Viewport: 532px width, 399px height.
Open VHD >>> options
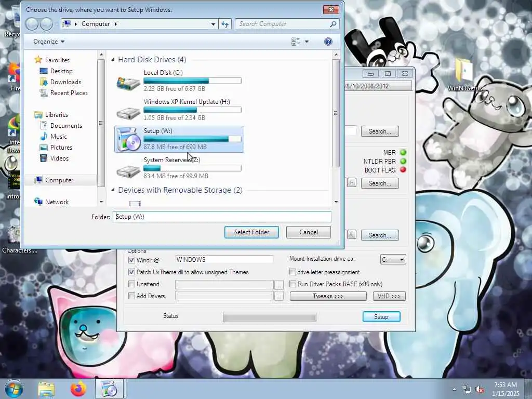click(x=389, y=296)
